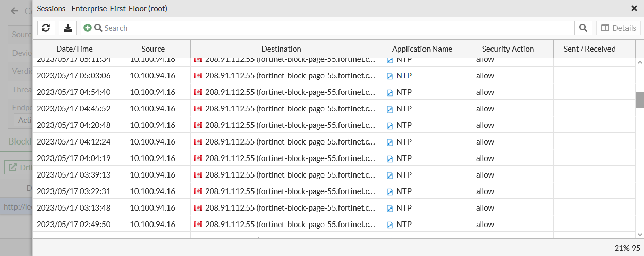Screen dimensions: 644x256
Task: Click Canada flag in the 04:54:40 row
Action: point(198,92)
